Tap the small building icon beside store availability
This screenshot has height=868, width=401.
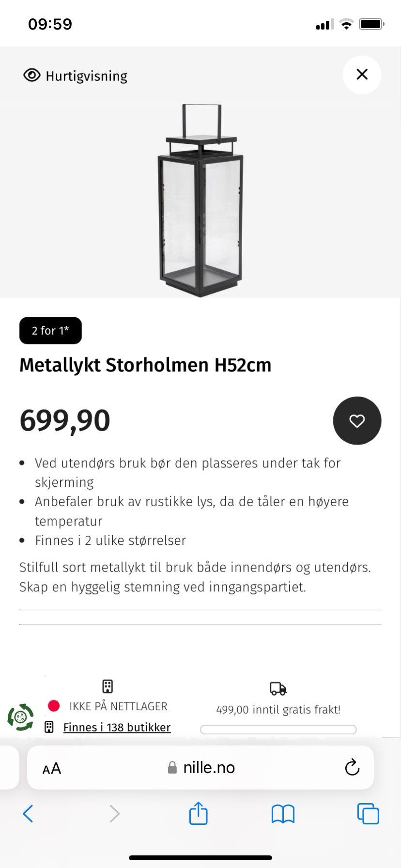[x=49, y=727]
